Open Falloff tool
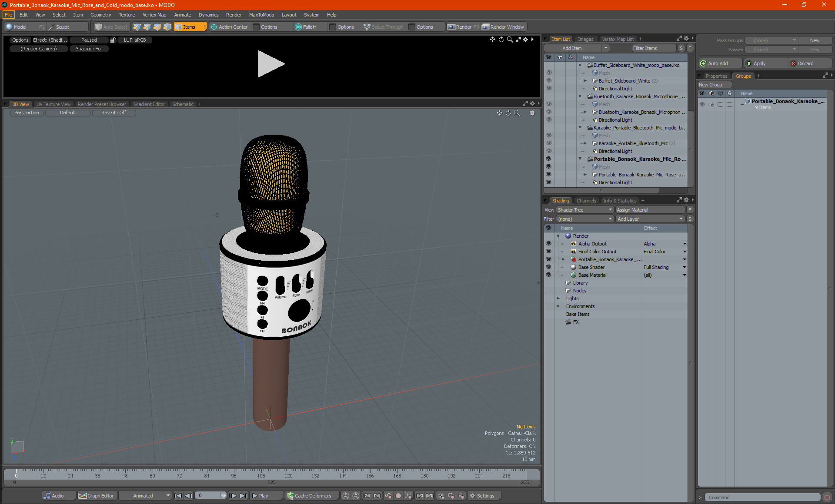 pyautogui.click(x=306, y=27)
